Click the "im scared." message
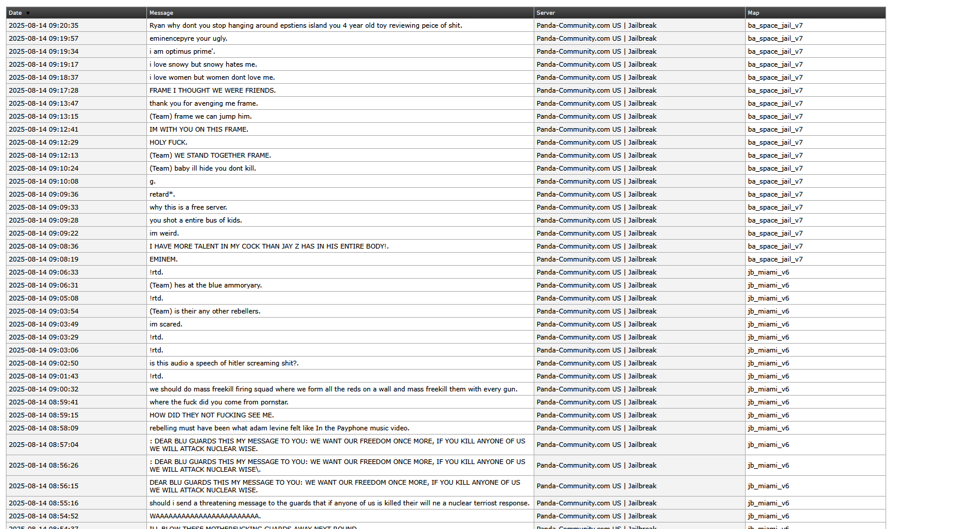This screenshot has width=980, height=529. pos(166,324)
